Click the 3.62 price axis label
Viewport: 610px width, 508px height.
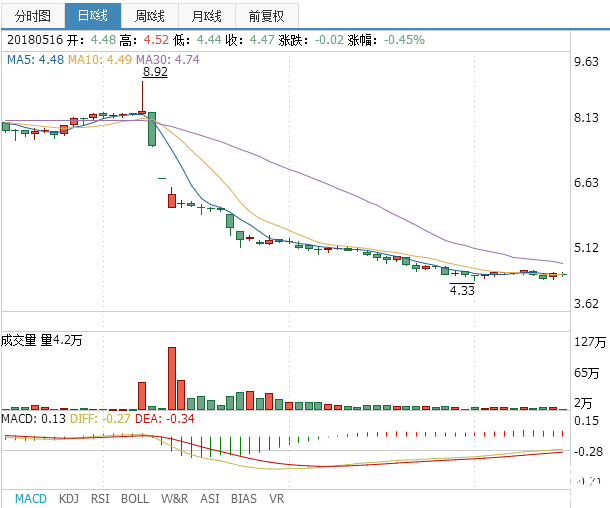tap(586, 303)
